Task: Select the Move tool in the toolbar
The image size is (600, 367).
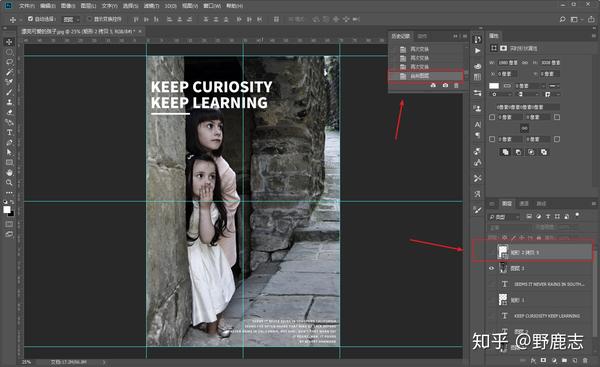Action: pyautogui.click(x=9, y=42)
